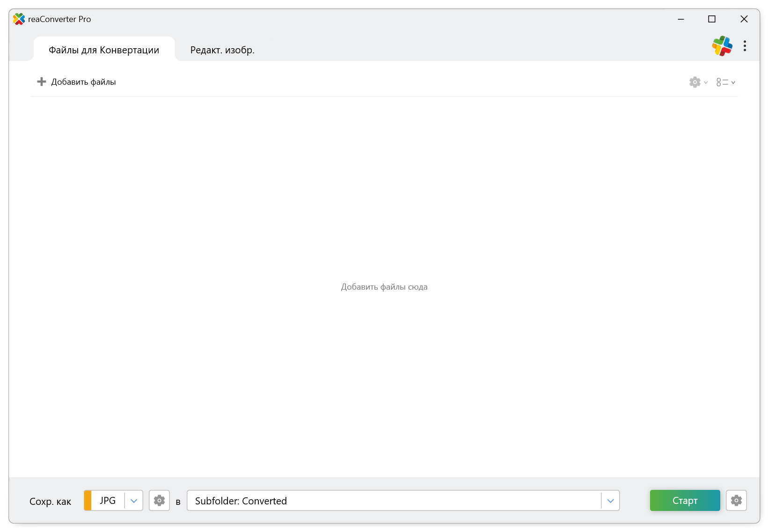The image size is (768, 532).
Task: Switch to Файлы для Конвертации tab
Action: tap(104, 50)
